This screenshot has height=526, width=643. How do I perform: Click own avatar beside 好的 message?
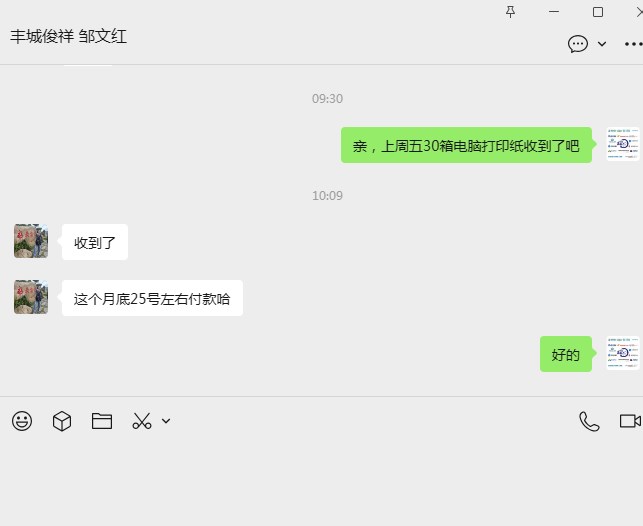623,353
